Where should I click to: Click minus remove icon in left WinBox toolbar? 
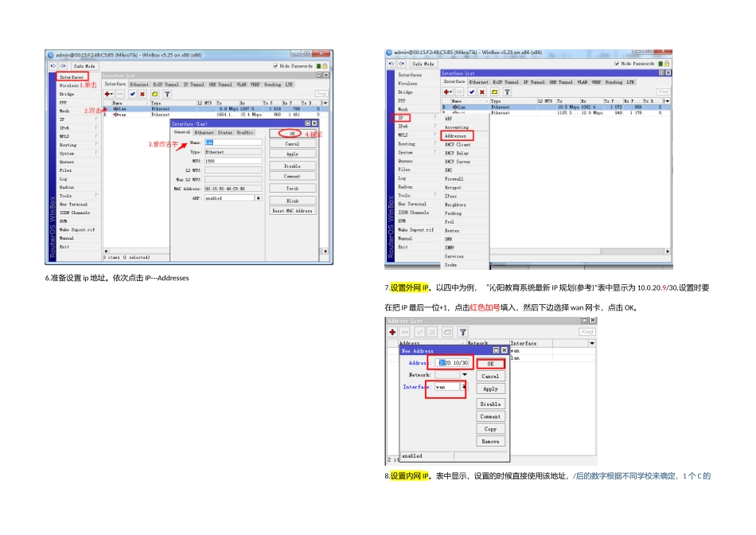tap(120, 94)
